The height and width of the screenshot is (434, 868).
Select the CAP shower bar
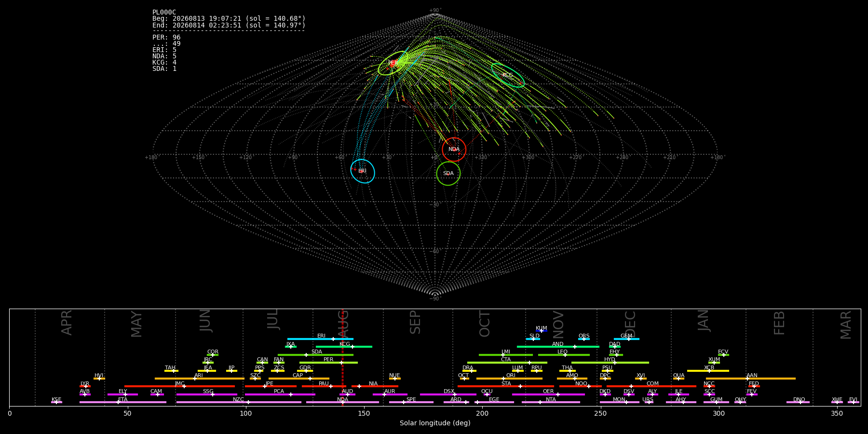pos(299,379)
